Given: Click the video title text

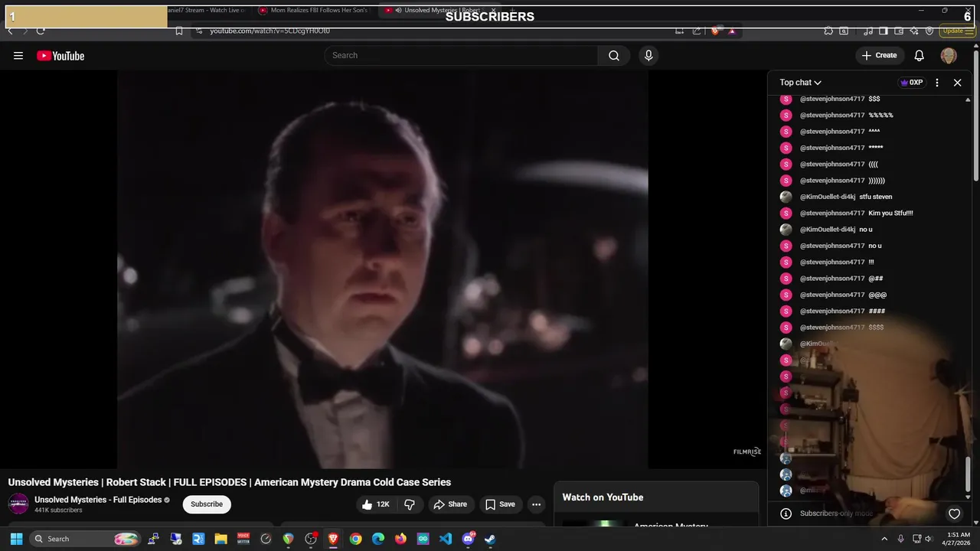Looking at the screenshot, I should tap(230, 482).
